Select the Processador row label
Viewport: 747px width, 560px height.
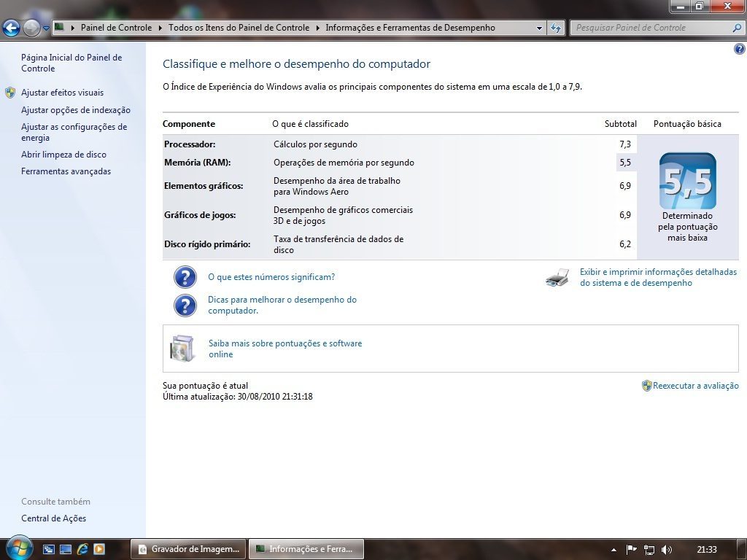(x=190, y=144)
